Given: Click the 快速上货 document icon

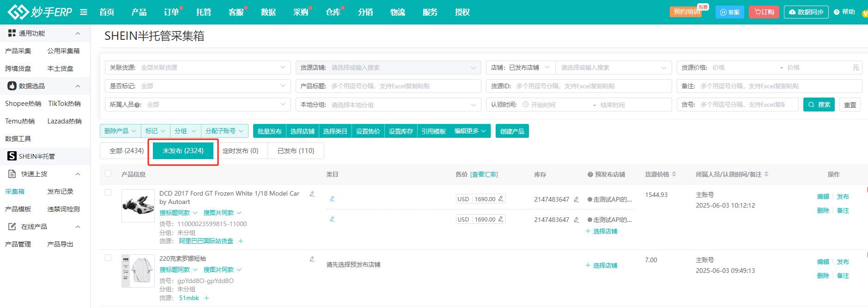Looking at the screenshot, I should tap(12, 174).
